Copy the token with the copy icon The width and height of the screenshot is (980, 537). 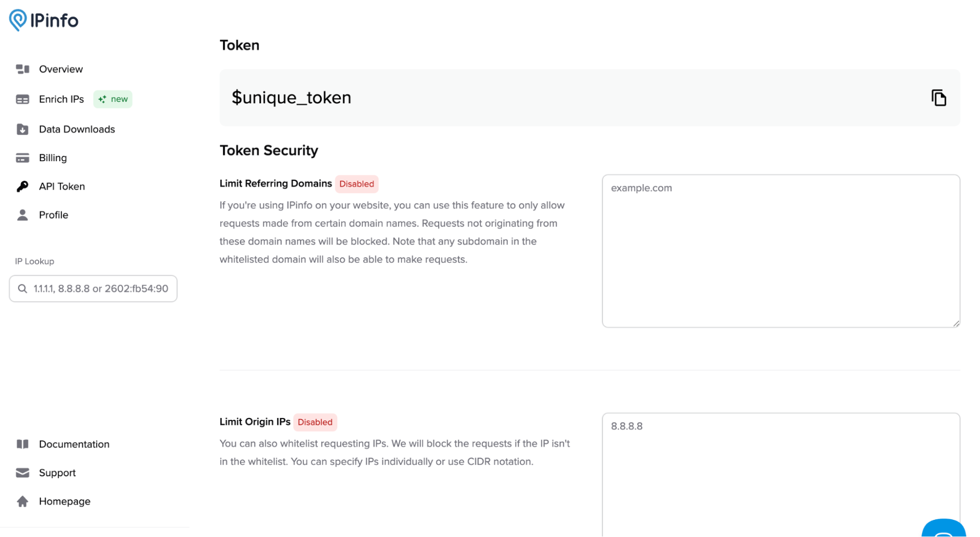click(x=938, y=98)
